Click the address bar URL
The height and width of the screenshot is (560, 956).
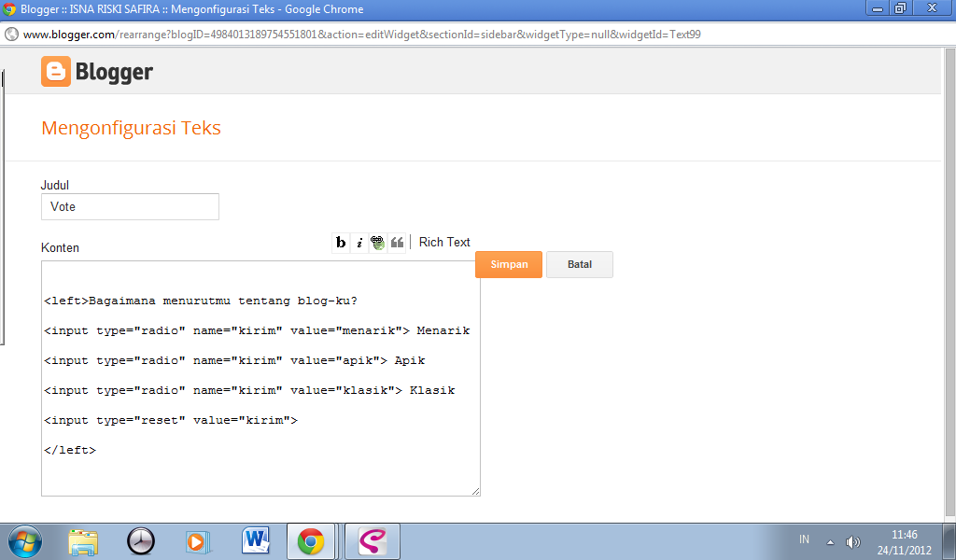tap(361, 35)
